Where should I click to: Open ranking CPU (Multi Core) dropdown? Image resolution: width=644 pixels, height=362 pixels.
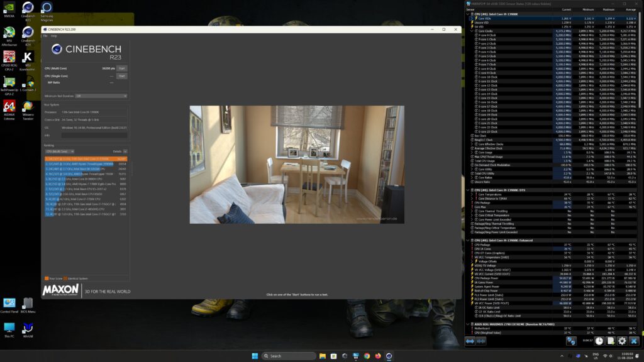(x=60, y=151)
